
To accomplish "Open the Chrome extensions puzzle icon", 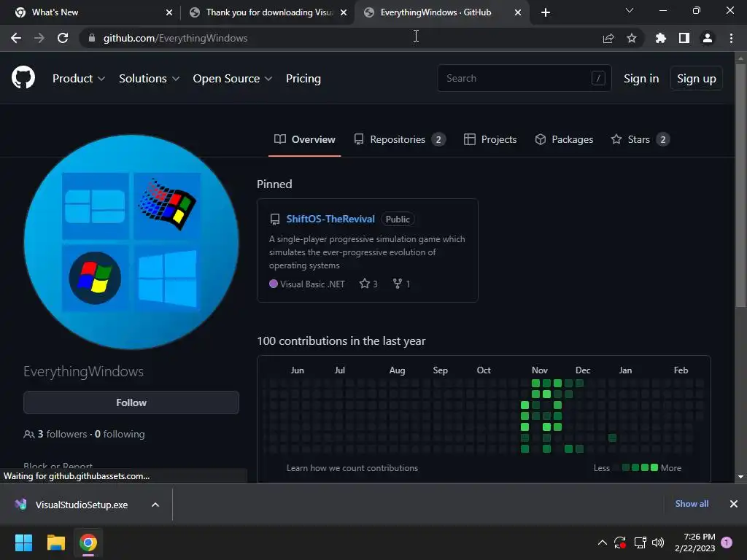I will (x=661, y=38).
